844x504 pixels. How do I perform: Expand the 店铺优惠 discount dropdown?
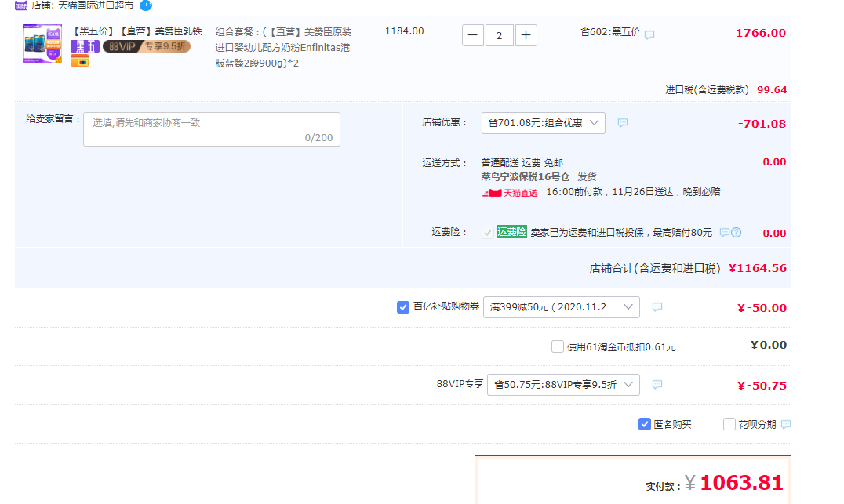[x=543, y=123]
